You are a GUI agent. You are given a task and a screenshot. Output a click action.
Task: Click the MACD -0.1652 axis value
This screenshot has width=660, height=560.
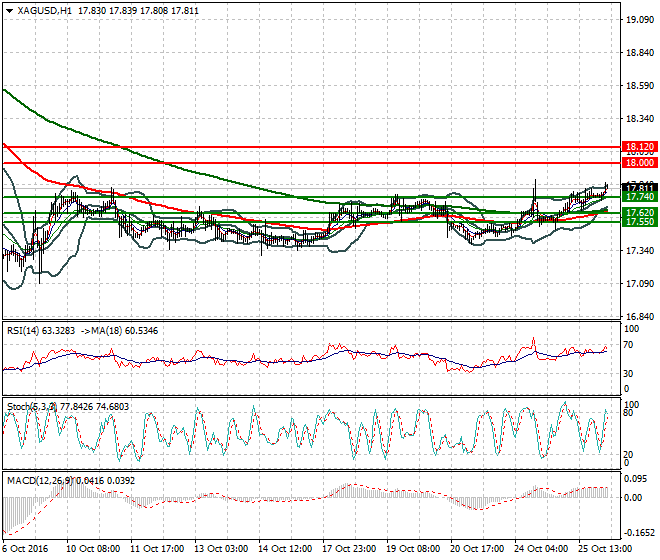click(639, 533)
